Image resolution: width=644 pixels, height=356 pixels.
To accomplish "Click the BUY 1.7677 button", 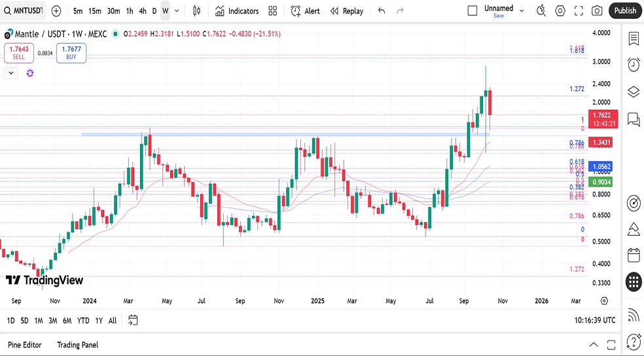I will point(71,52).
